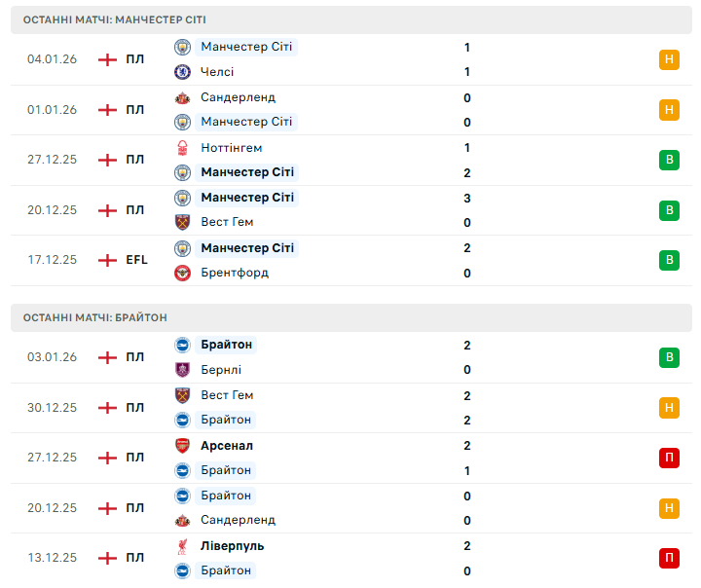Click the Liverpool club crest icon
Viewport: 701px width, 588px height.
[x=182, y=546]
